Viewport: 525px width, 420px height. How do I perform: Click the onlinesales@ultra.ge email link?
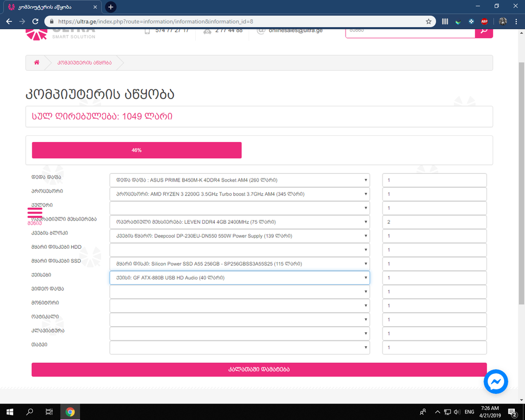point(296,30)
